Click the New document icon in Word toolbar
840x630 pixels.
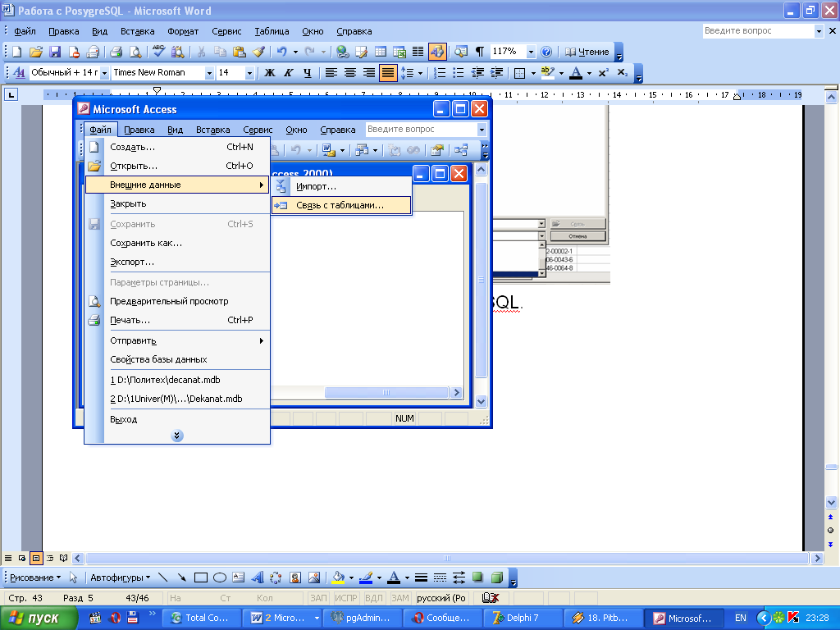click(x=17, y=52)
